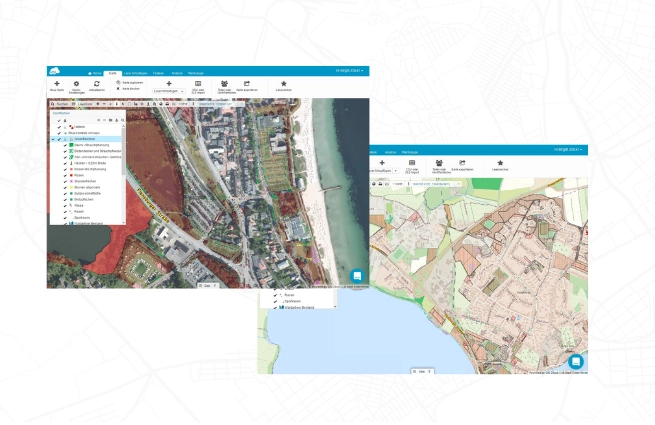Click the layer list scroll-up arrow
The width and height of the screenshot is (655, 425).
pos(124,125)
